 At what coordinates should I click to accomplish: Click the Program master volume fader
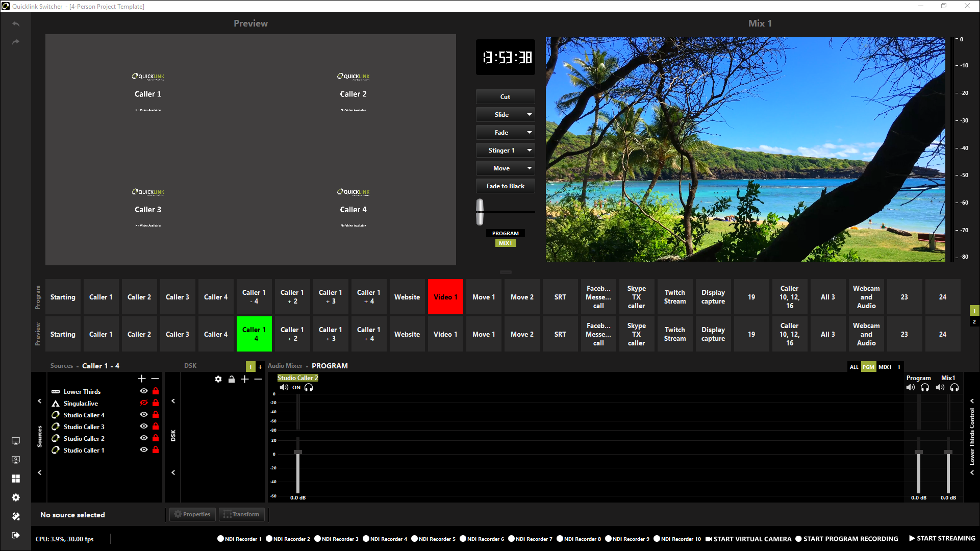pos(919,453)
